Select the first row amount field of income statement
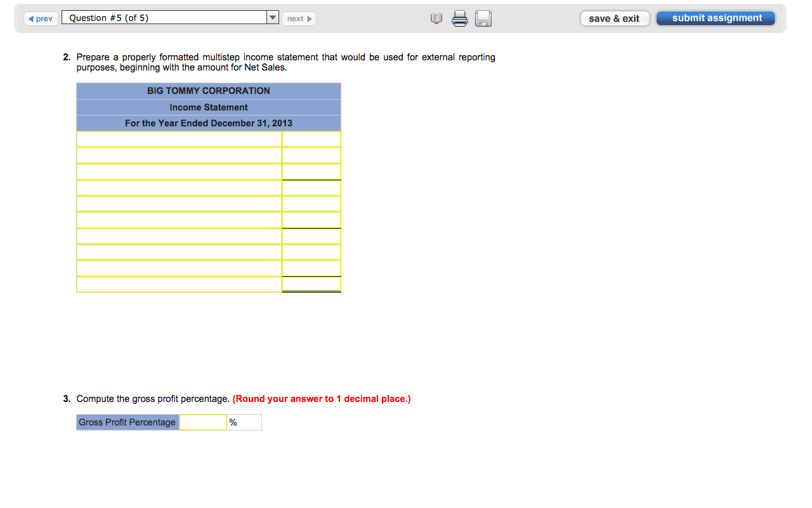This screenshot has height=508, width=812. (x=311, y=139)
